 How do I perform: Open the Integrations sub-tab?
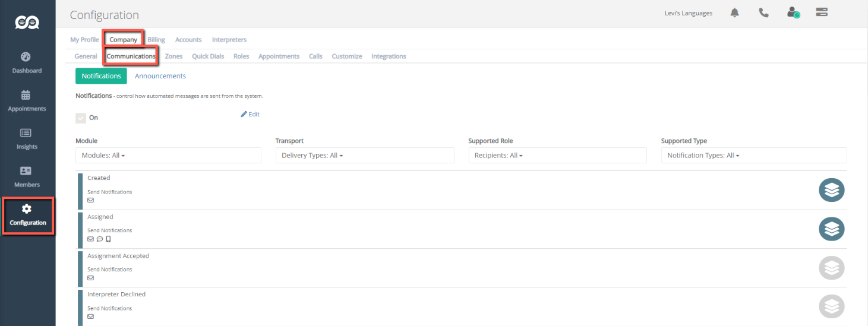coord(389,56)
